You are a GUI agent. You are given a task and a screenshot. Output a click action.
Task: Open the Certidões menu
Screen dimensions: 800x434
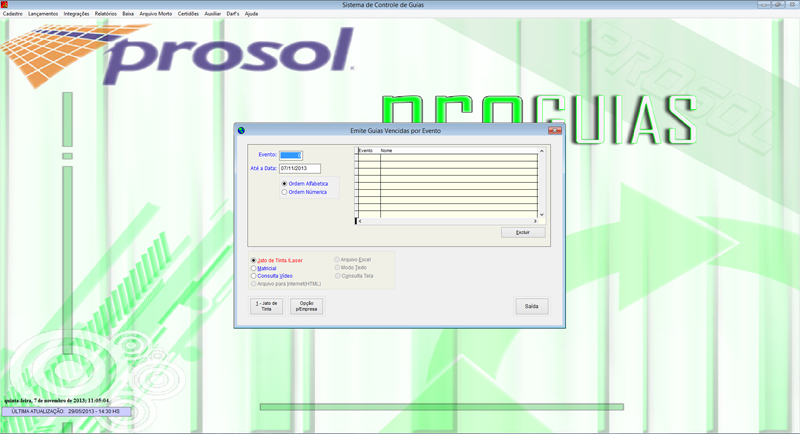click(x=188, y=14)
